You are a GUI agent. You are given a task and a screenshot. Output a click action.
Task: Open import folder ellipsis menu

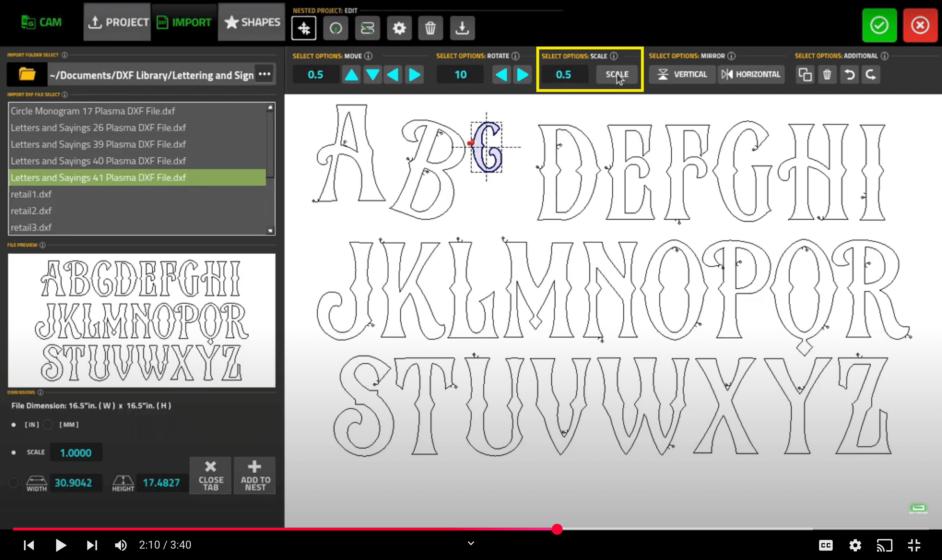(264, 74)
